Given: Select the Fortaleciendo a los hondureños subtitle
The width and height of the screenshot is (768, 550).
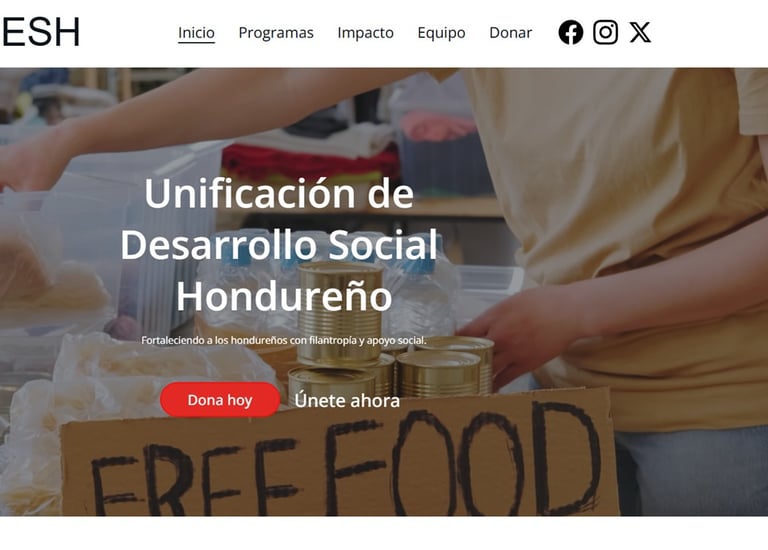Looking at the screenshot, I should point(284,340).
